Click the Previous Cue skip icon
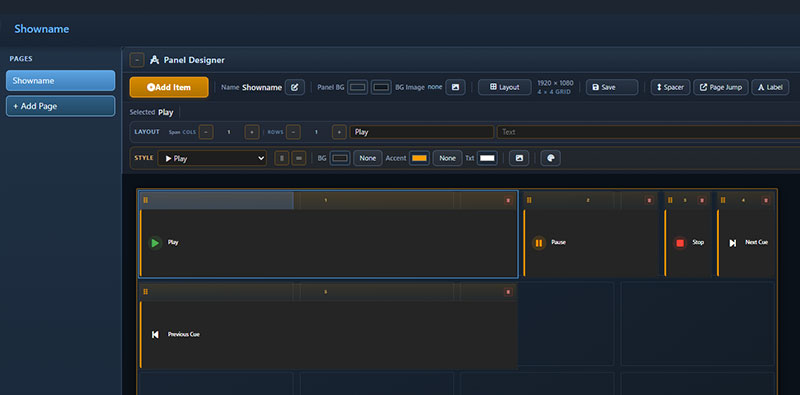This screenshot has height=395, width=800. pyautogui.click(x=155, y=335)
